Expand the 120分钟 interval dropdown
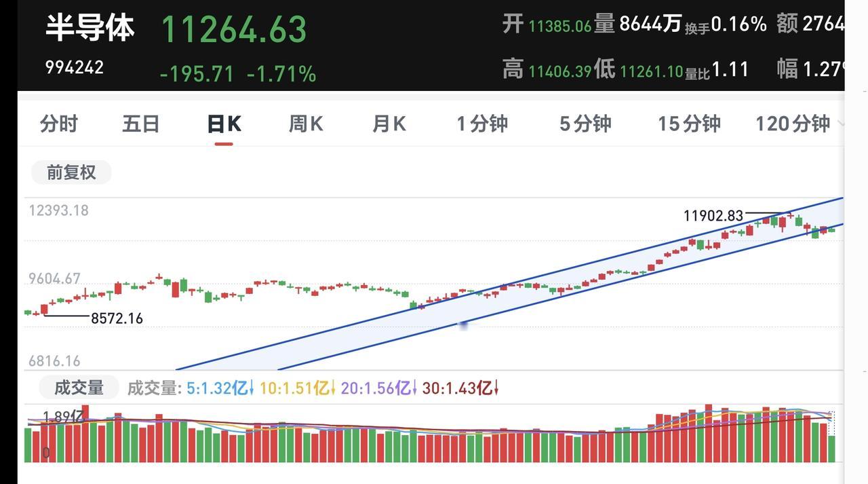868x484 pixels. tap(800, 124)
